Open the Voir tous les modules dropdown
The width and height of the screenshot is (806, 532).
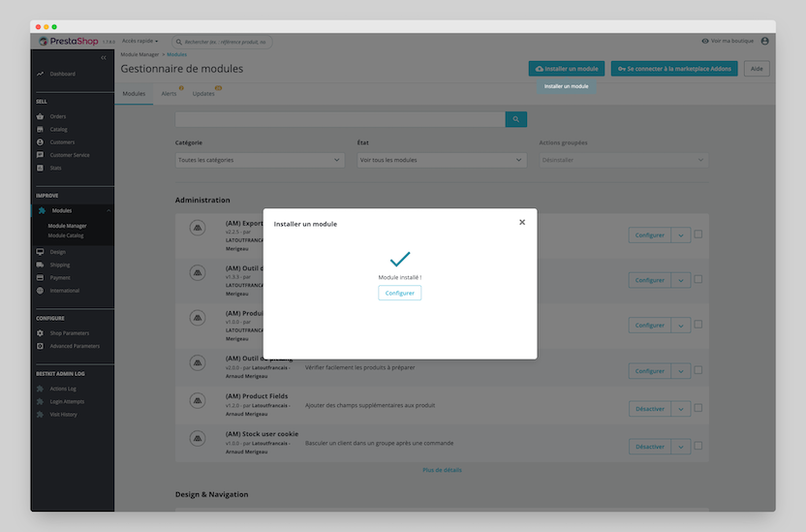[x=442, y=160]
